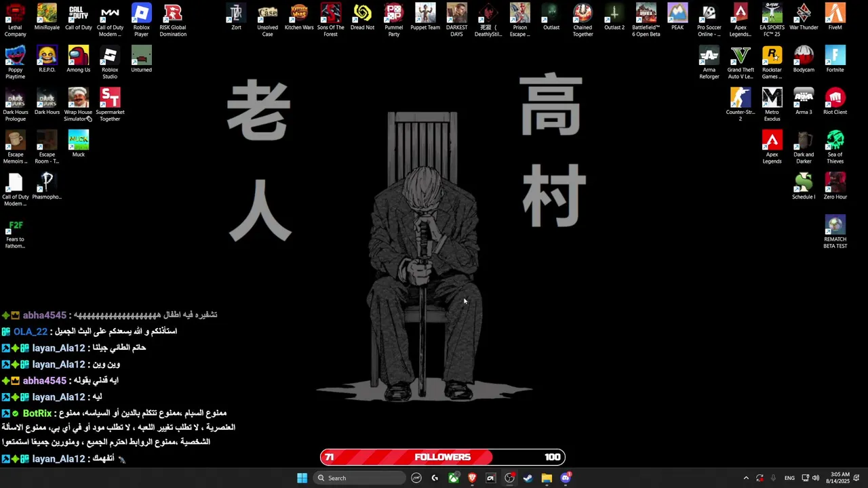Select the Sea of Thieves icon
868x488 pixels.
(x=835, y=147)
